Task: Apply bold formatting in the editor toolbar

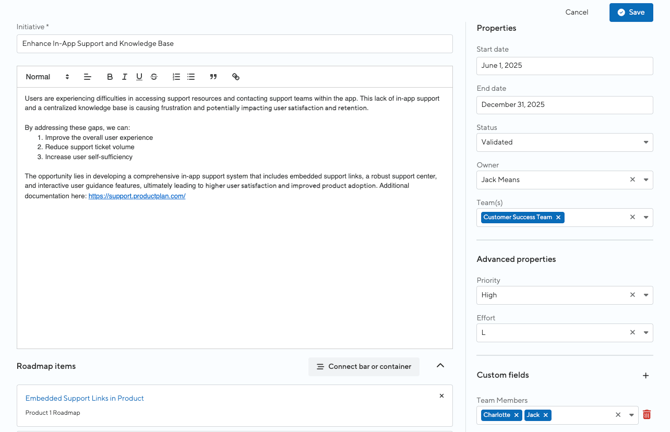Action: (110, 77)
